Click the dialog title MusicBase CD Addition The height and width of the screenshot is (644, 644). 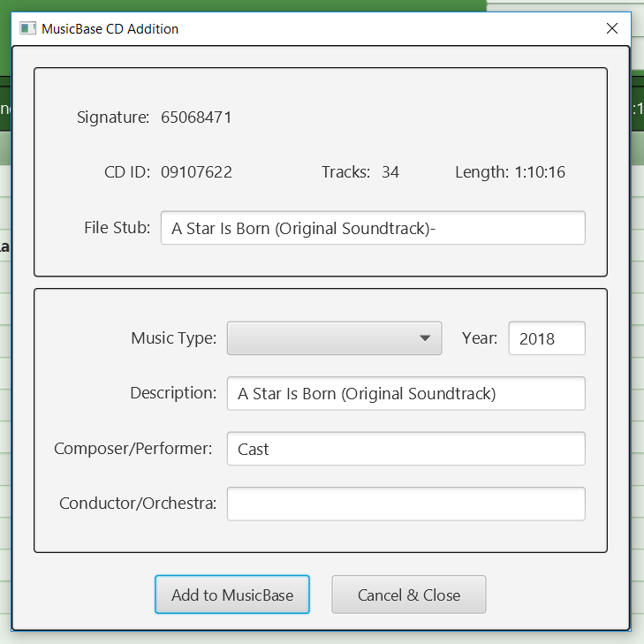click(x=110, y=29)
